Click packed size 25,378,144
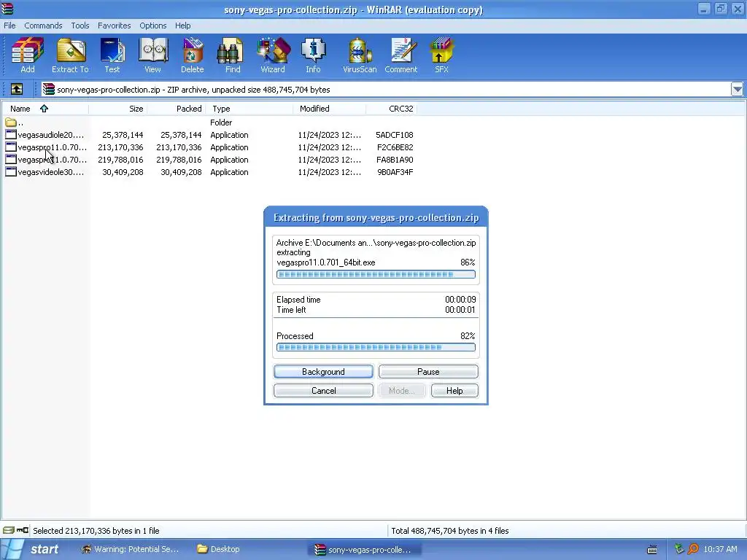 [x=181, y=135]
